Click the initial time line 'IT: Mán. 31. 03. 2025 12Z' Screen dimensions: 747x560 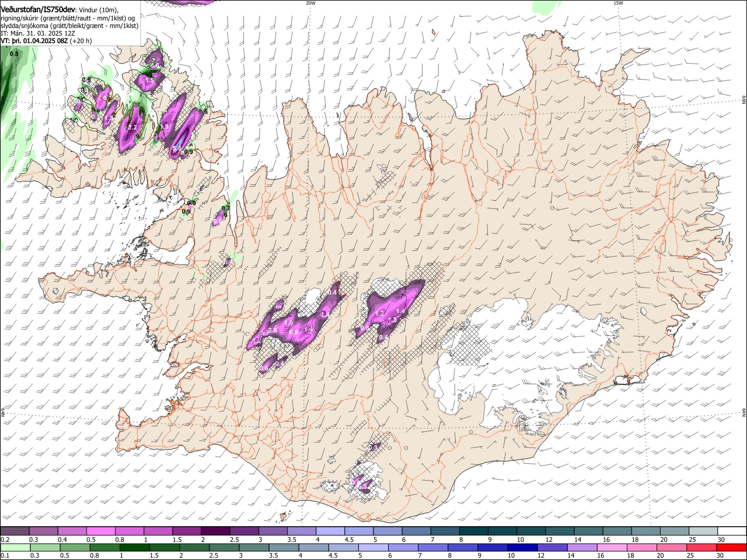coord(38,33)
